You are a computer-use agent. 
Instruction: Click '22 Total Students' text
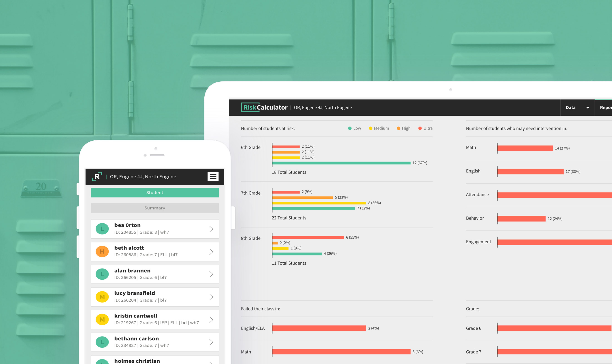(x=289, y=218)
